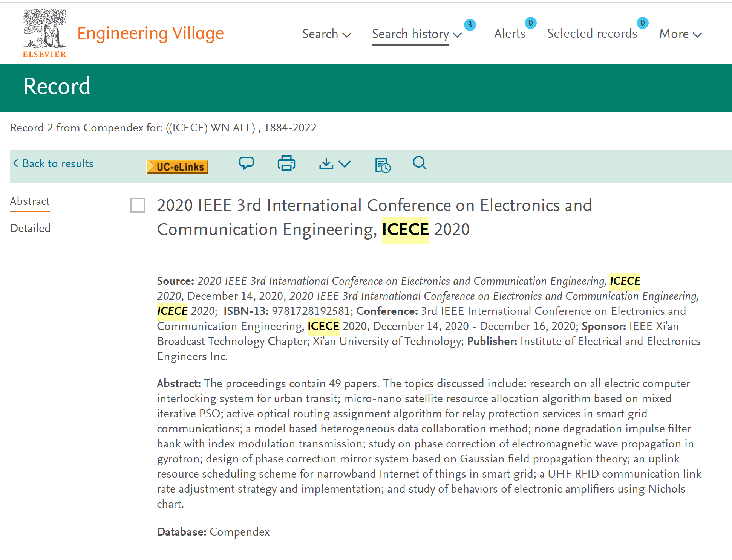Click the Engineering Village title link

[x=150, y=33]
